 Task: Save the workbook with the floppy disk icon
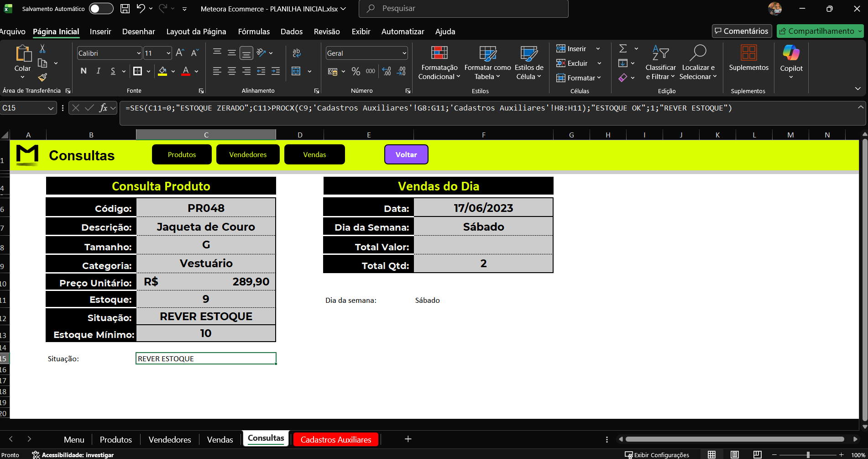click(x=125, y=9)
